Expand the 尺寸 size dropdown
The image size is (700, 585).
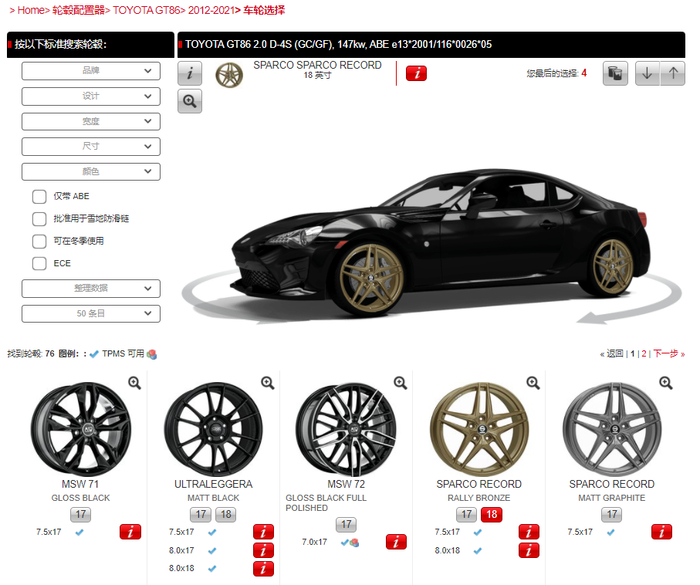91,146
